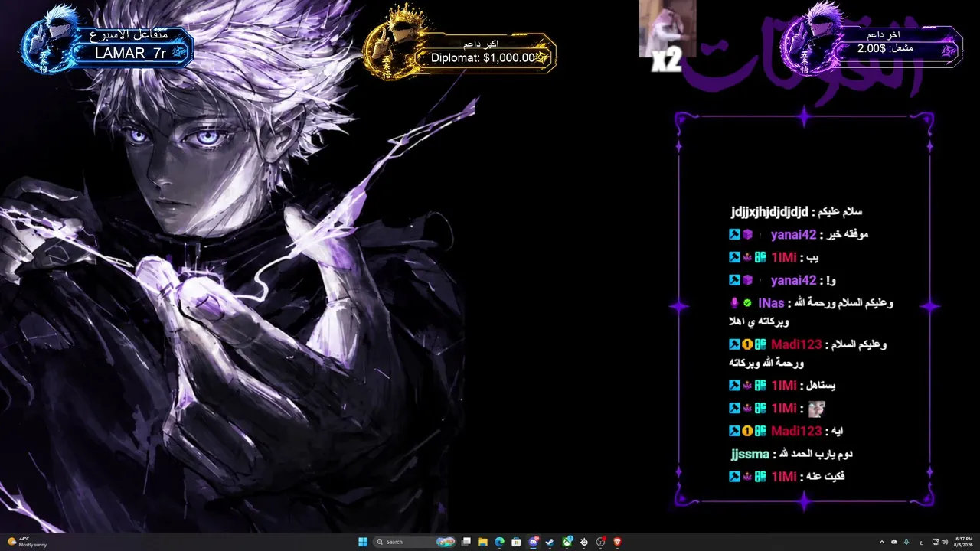Open the clock showing 6:37 PM
Screen dimensions: 980x551
click(964, 542)
